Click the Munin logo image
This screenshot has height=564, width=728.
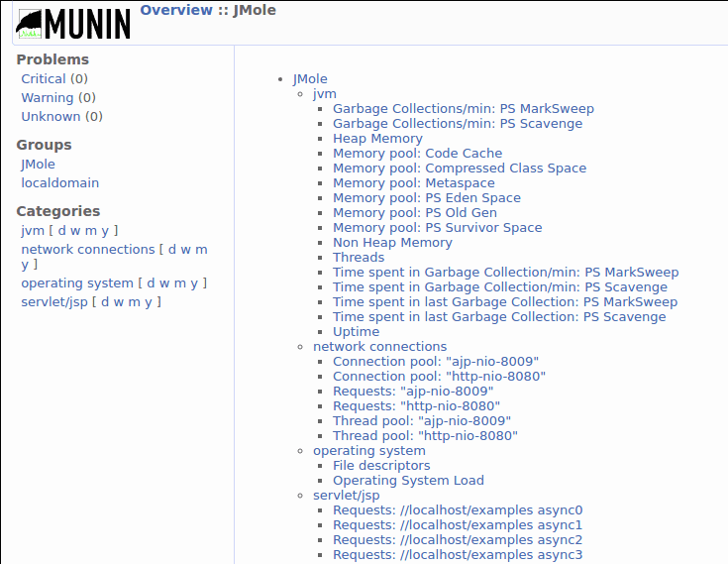click(x=73, y=24)
